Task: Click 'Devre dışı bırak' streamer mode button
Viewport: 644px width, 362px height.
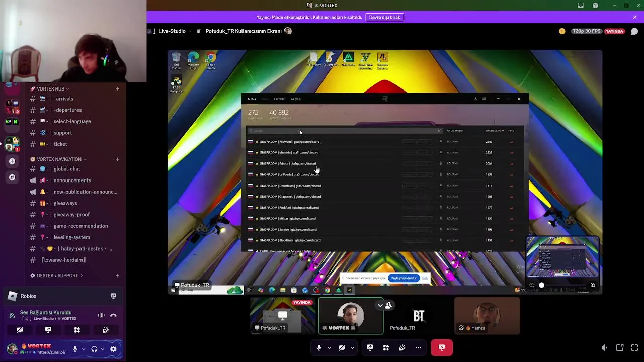Action: tap(384, 17)
